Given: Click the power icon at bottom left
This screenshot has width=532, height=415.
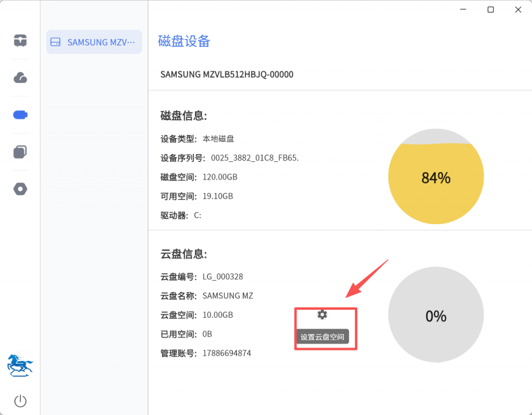Looking at the screenshot, I should (x=20, y=401).
